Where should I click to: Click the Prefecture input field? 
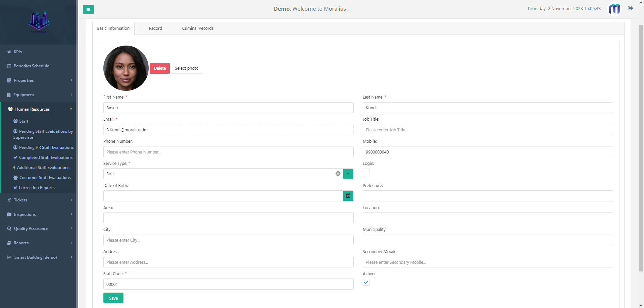click(x=488, y=196)
